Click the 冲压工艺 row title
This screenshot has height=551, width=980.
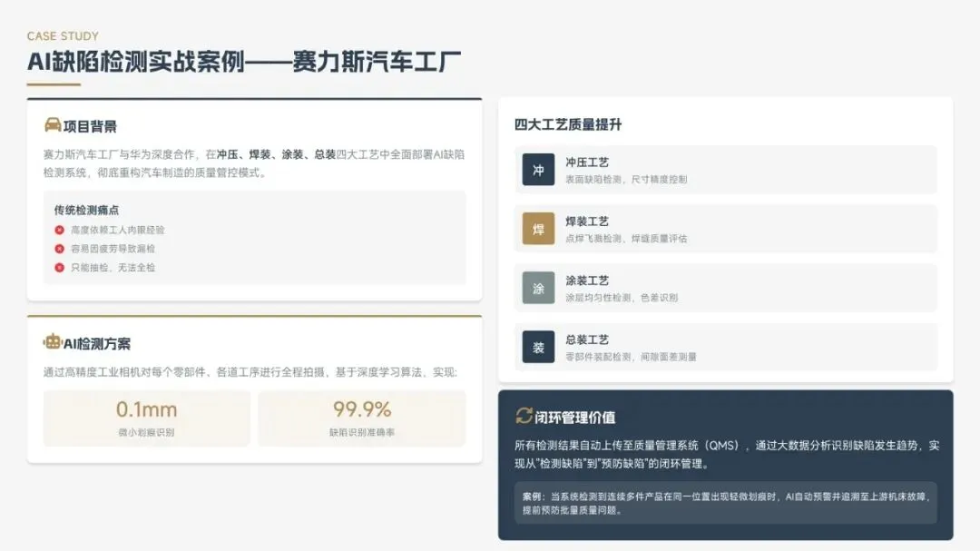pyautogui.click(x=587, y=162)
